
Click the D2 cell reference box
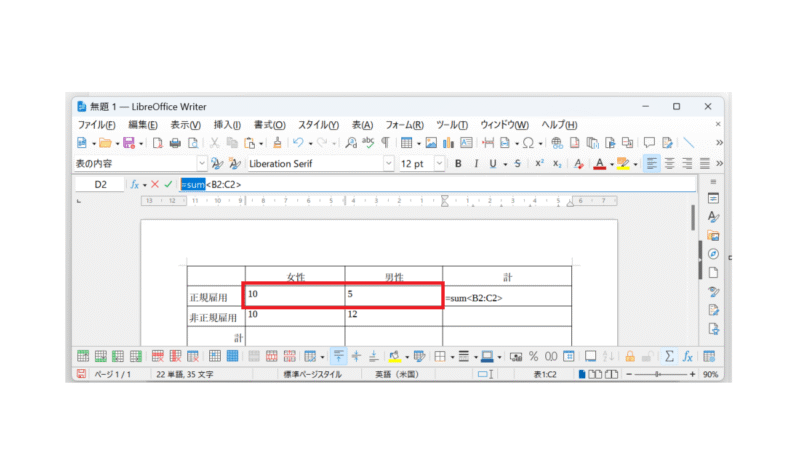[101, 184]
